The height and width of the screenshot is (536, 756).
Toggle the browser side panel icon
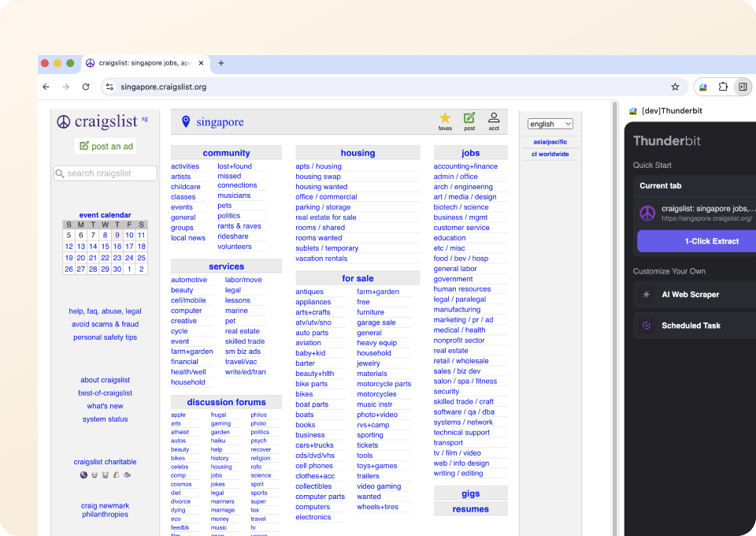coord(742,87)
